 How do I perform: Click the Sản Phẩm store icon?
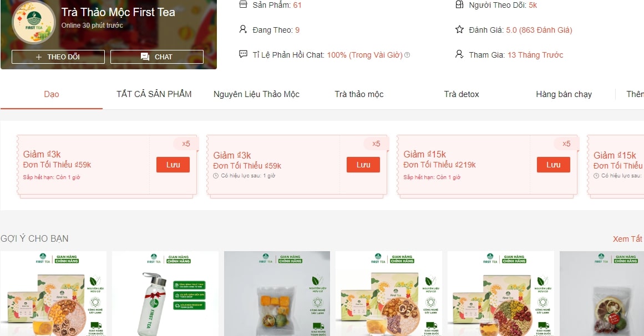pyautogui.click(x=243, y=4)
